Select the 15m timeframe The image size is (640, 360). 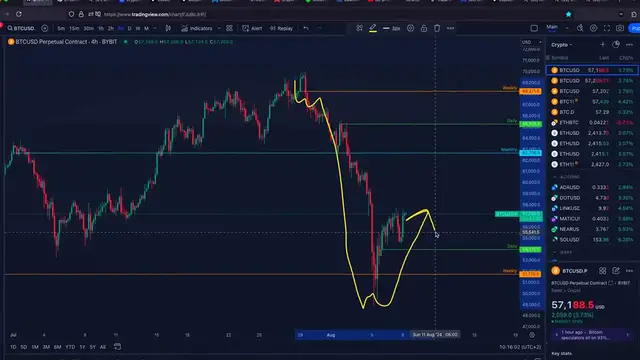[x=74, y=29]
